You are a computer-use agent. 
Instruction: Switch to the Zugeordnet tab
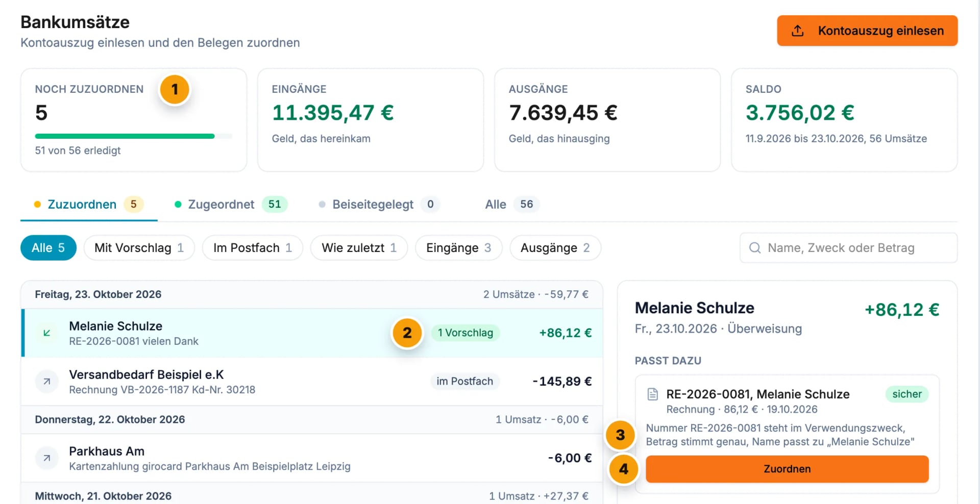(231, 205)
